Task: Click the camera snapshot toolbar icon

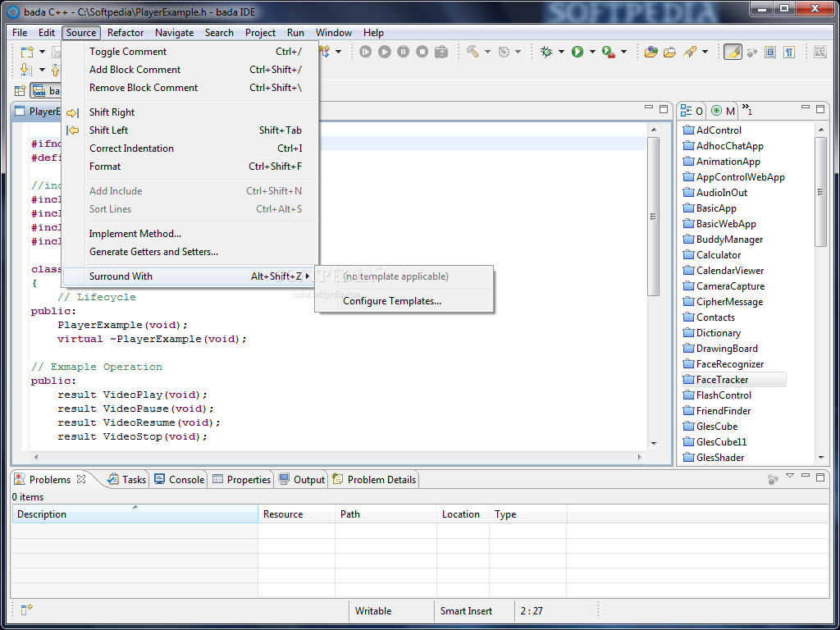Action: tap(441, 52)
